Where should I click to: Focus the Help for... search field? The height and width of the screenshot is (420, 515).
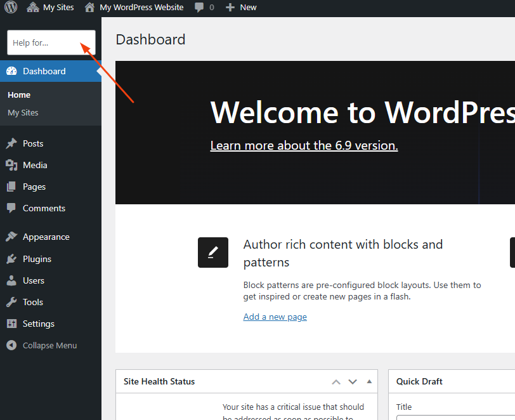point(51,43)
